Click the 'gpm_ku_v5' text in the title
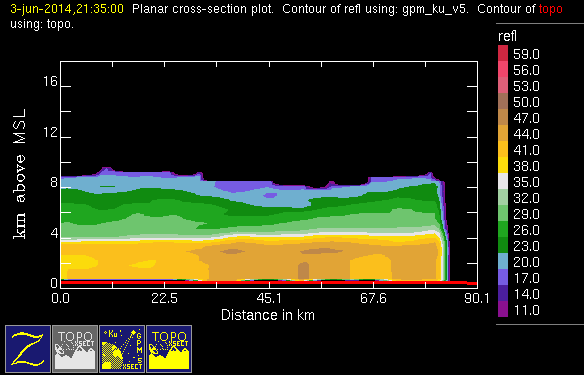The image size is (584, 375). (434, 9)
